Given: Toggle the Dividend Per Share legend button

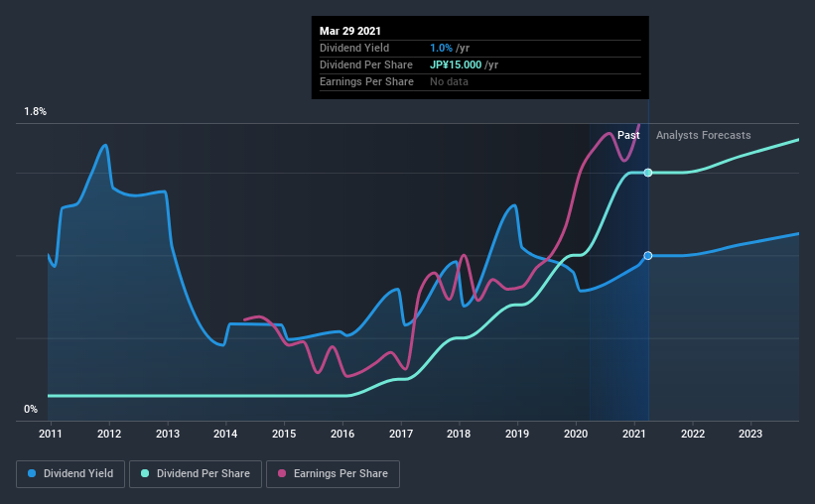Looking at the screenshot, I should tap(196, 474).
